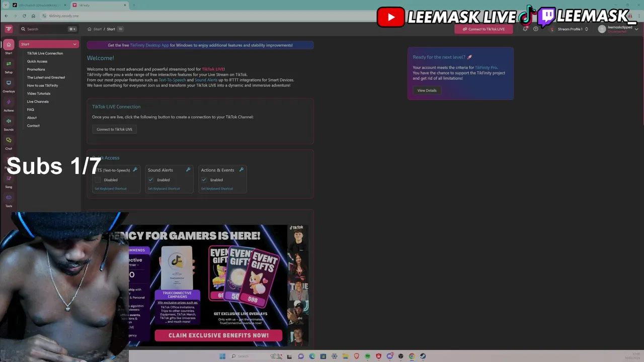Collapse the Start menu group

49,44
